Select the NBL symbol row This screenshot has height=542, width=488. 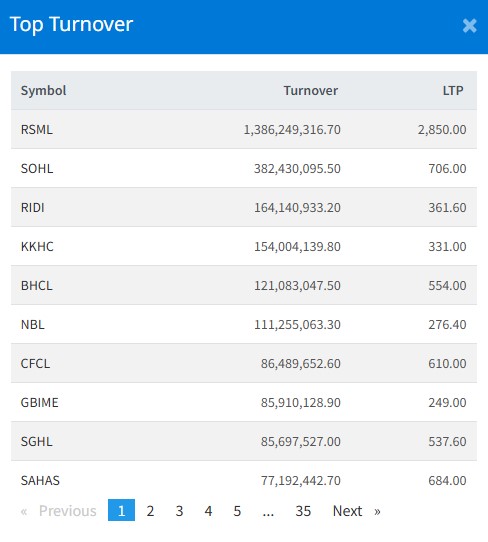244,325
